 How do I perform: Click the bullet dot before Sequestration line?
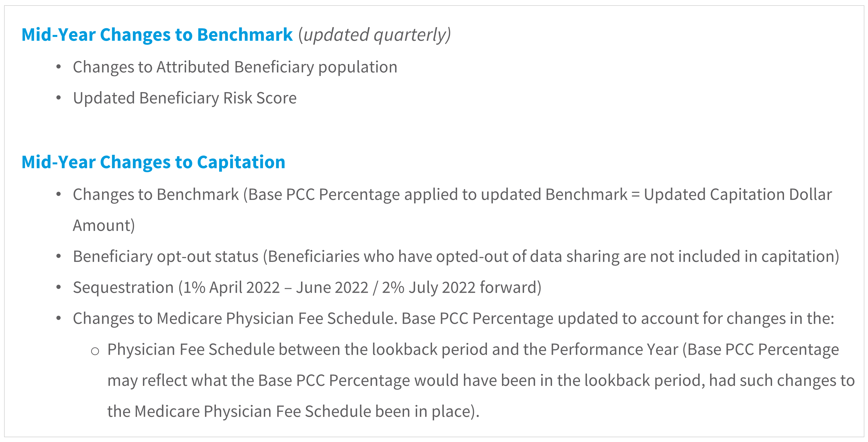click(x=59, y=287)
